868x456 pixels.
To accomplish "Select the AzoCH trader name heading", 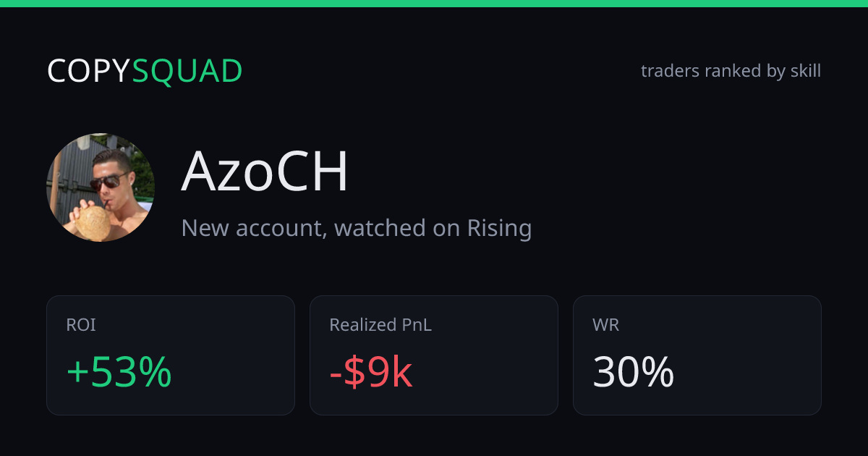I will pyautogui.click(x=265, y=172).
